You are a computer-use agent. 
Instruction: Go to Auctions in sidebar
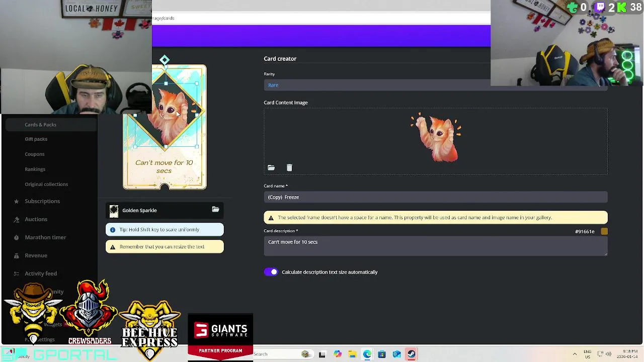pos(36,219)
